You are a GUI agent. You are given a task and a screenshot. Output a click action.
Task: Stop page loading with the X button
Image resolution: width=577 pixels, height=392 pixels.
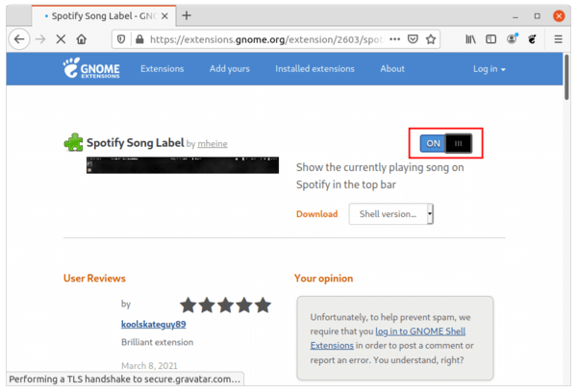click(x=62, y=39)
